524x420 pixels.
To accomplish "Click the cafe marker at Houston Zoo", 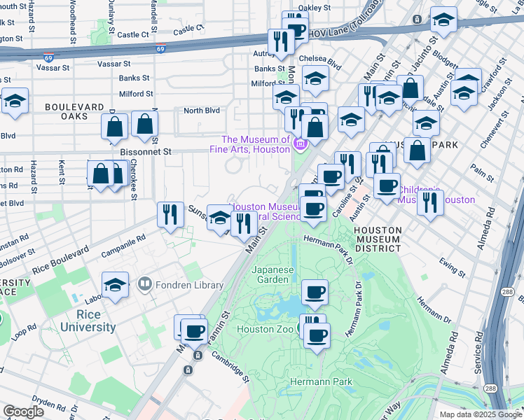I will (317, 335).
